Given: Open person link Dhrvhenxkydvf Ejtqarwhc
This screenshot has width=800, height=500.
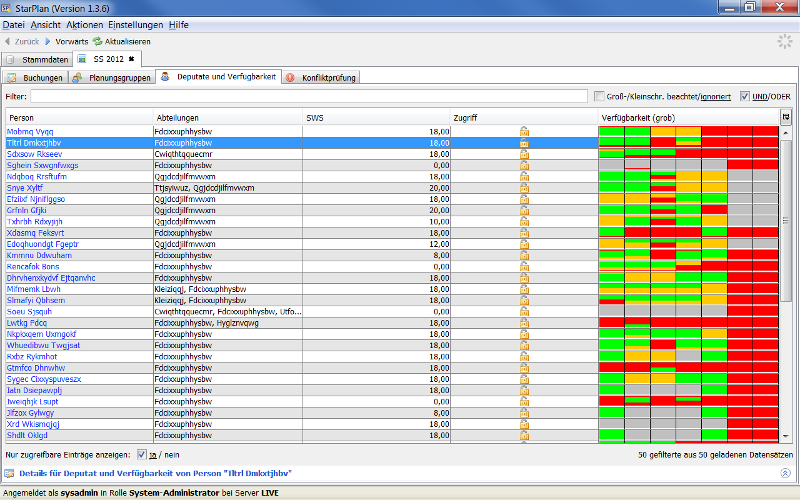Looking at the screenshot, I should click(51, 278).
